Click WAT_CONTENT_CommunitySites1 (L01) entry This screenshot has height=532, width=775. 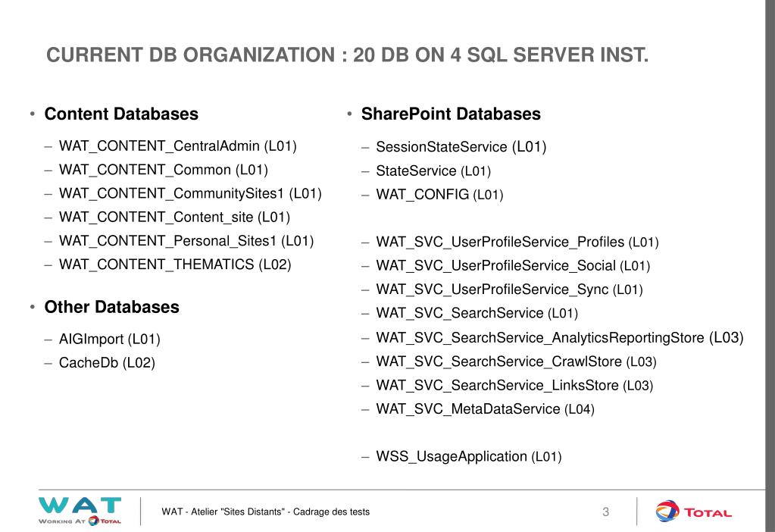tap(190, 194)
